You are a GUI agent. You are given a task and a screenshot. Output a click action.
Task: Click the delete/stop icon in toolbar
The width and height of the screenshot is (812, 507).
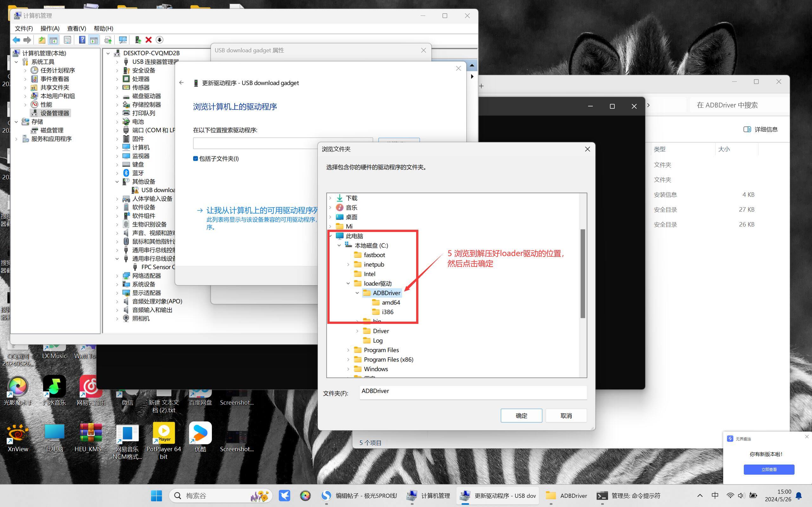point(148,39)
